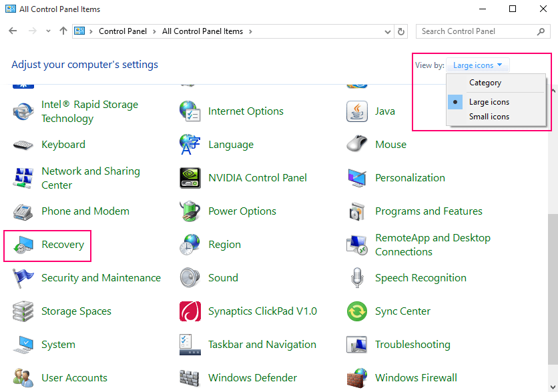
Task: Open the User Accounts link
Action: click(74, 378)
